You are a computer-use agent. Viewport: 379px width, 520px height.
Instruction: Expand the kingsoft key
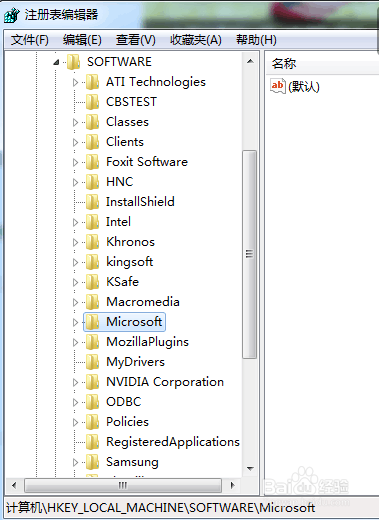click(x=75, y=262)
